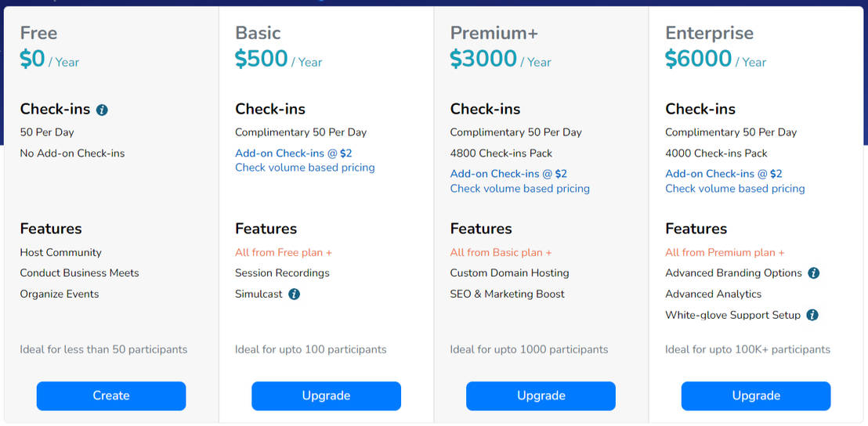The height and width of the screenshot is (426, 868).
Task: Click the Enterprise plan title
Action: [x=709, y=33]
